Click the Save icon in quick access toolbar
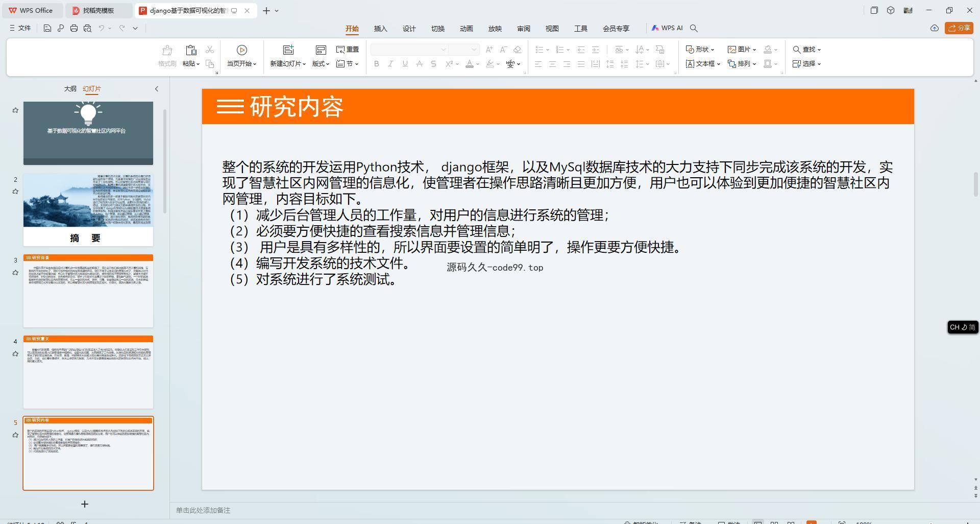 [47, 28]
